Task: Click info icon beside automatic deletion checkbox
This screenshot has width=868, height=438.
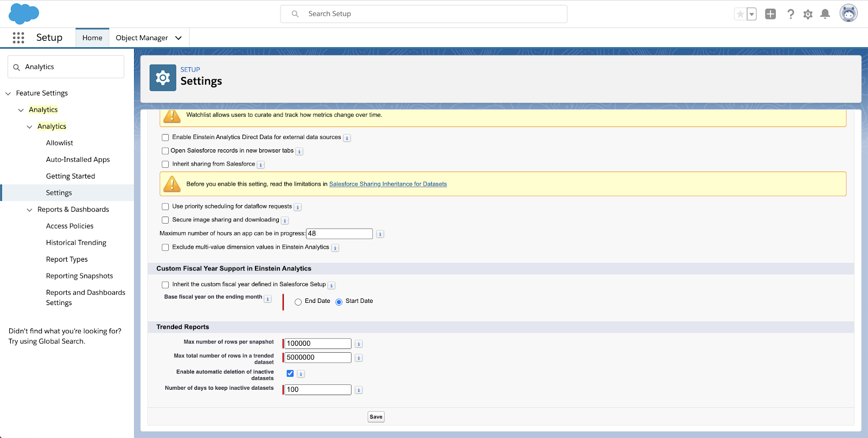Action: tap(301, 374)
